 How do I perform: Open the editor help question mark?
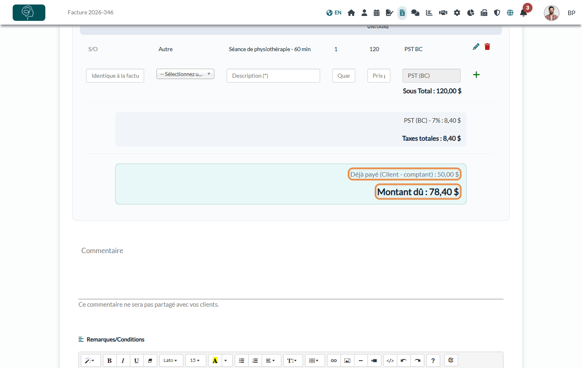[433, 360]
